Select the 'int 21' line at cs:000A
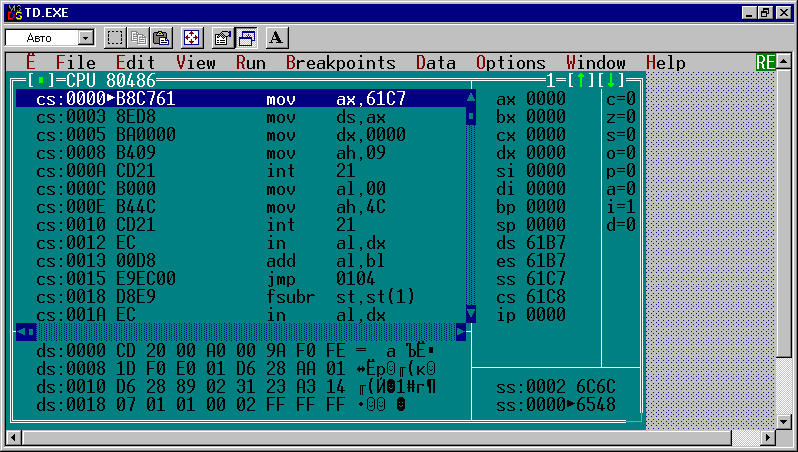The height and width of the screenshot is (452, 798). click(x=241, y=171)
